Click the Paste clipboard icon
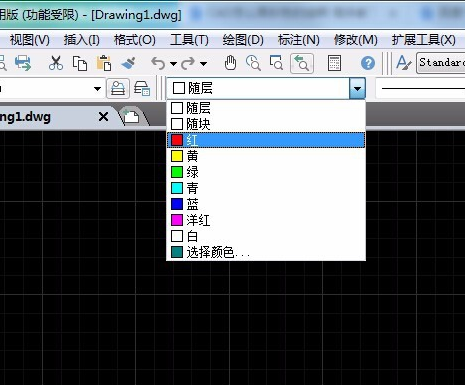Screen dimensions: 465x385 (104, 63)
